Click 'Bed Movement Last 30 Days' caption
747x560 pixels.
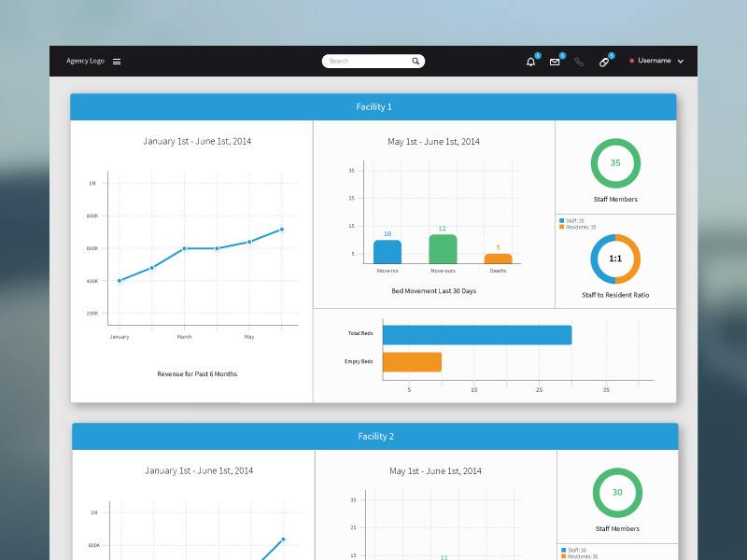click(x=434, y=291)
